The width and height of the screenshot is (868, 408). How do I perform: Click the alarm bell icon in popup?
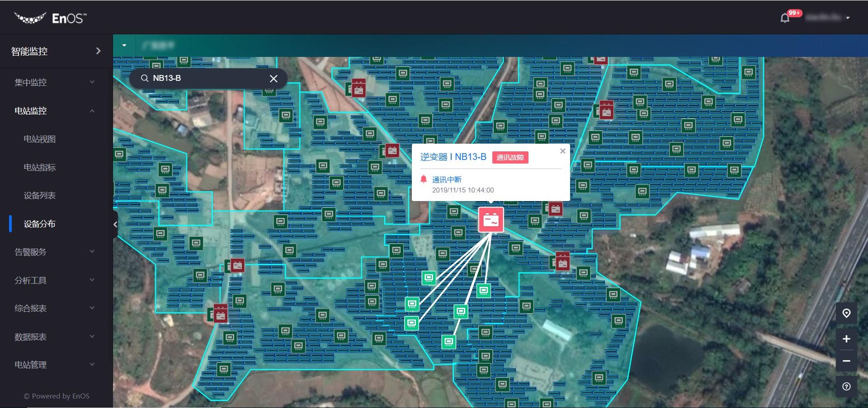[x=424, y=179]
